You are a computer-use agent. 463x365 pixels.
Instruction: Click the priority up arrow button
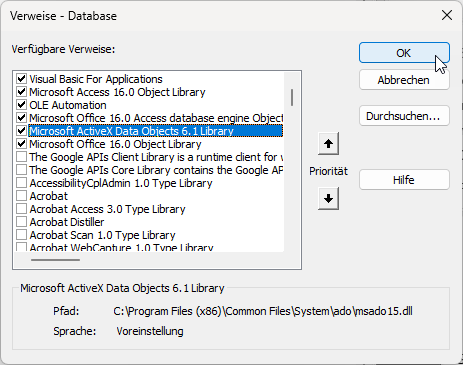(x=328, y=144)
